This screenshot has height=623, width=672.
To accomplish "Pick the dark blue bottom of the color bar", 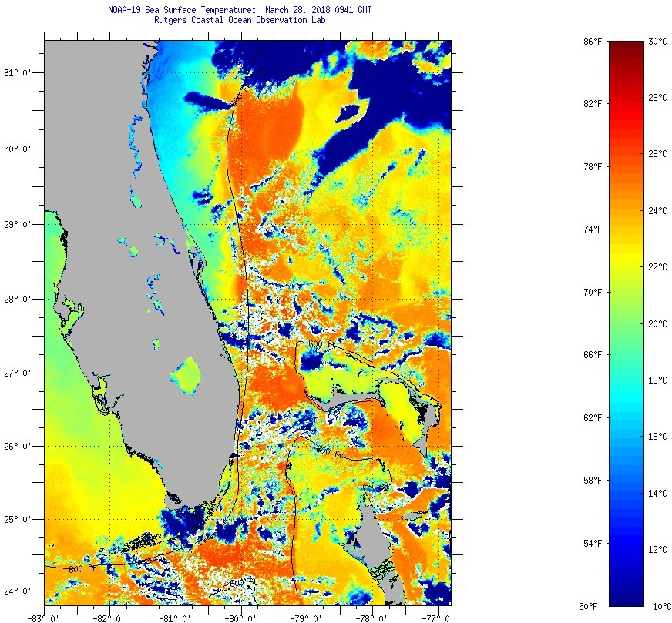I will click(x=627, y=601).
